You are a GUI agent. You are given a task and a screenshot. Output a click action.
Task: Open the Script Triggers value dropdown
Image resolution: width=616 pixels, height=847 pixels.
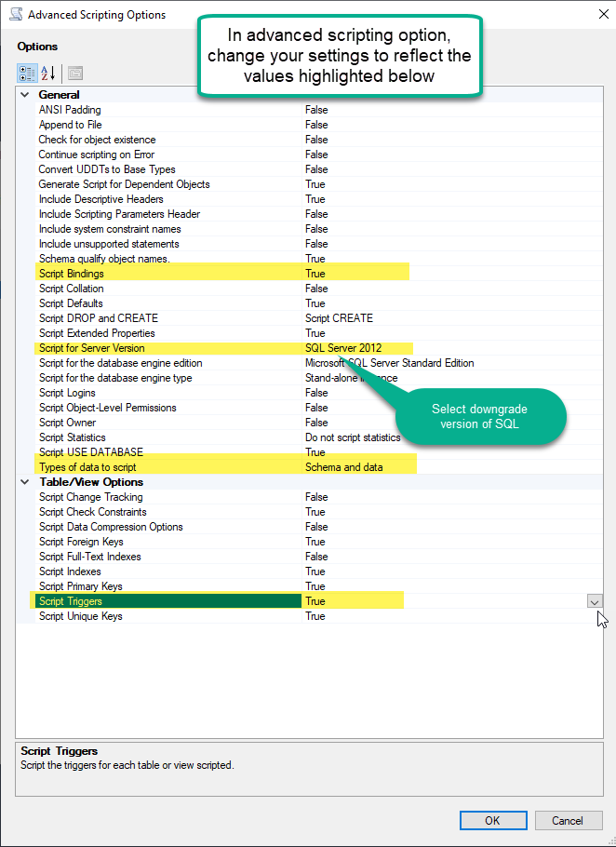[595, 601]
